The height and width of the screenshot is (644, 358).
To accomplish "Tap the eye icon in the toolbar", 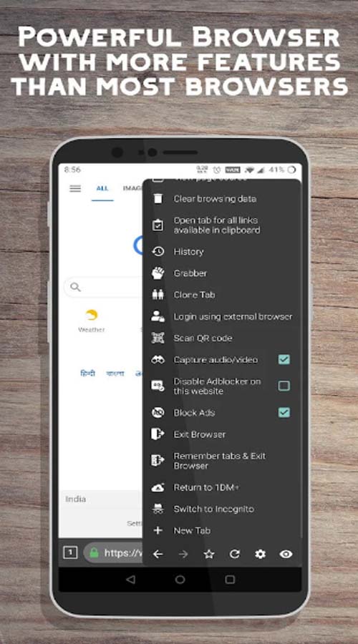I will [x=286, y=554].
